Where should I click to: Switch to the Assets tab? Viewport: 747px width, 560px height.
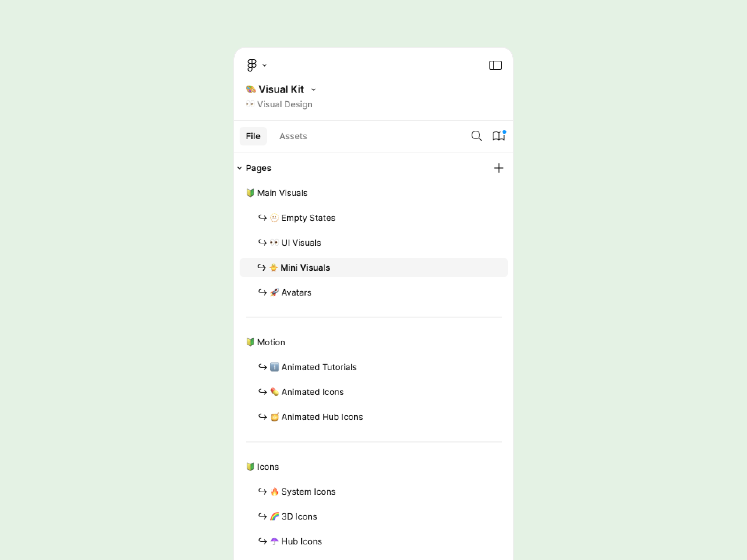click(x=293, y=136)
